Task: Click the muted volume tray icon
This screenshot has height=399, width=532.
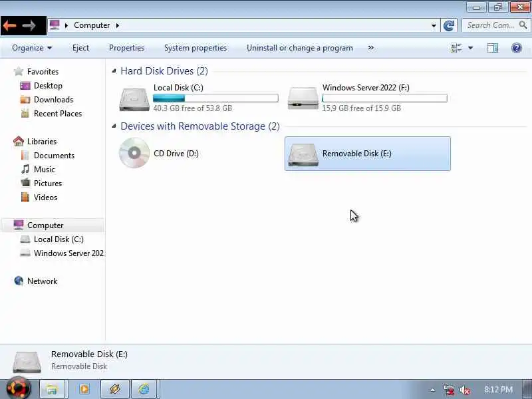Action: pyautogui.click(x=464, y=390)
